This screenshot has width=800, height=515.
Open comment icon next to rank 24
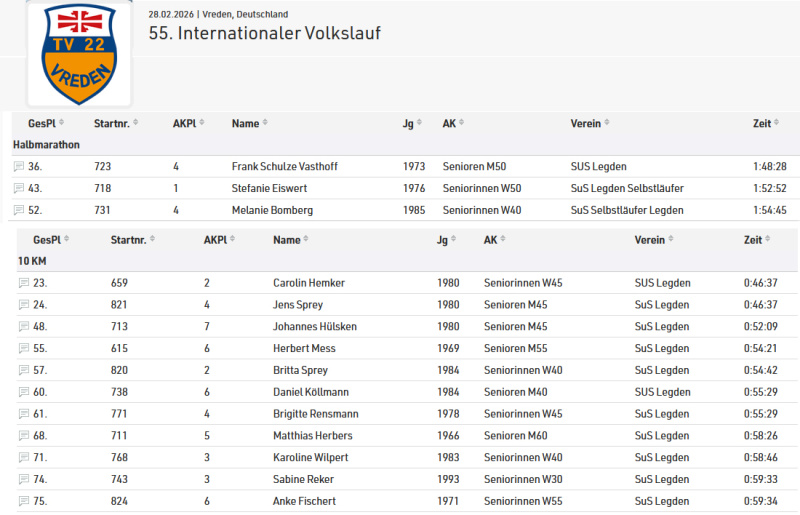tap(24, 305)
